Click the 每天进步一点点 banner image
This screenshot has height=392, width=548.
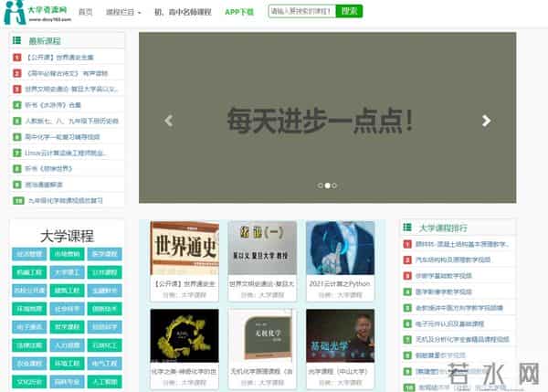tap(328, 118)
